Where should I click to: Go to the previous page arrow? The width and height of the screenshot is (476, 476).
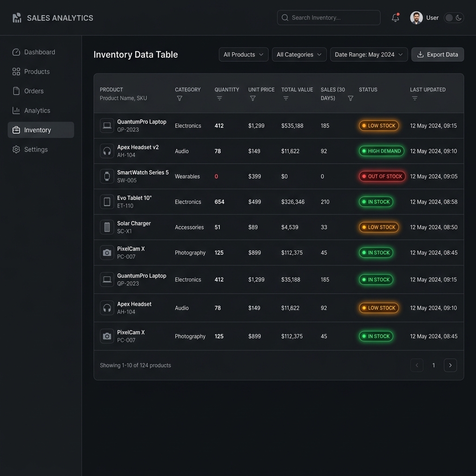[417, 365]
